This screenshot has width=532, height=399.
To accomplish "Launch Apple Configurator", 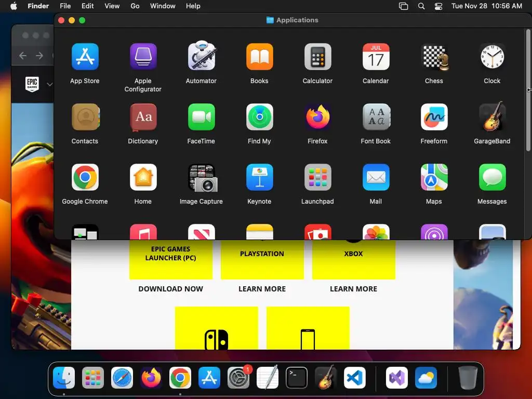I will click(143, 57).
